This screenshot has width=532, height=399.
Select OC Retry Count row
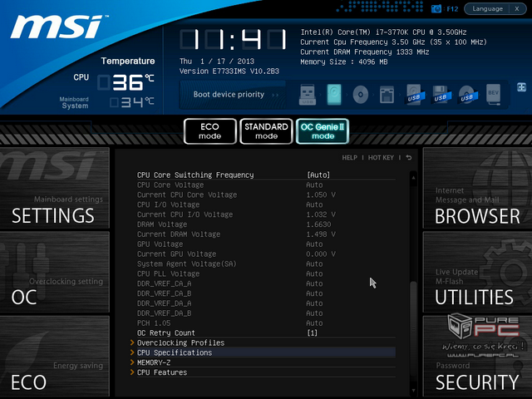pyautogui.click(x=266, y=332)
